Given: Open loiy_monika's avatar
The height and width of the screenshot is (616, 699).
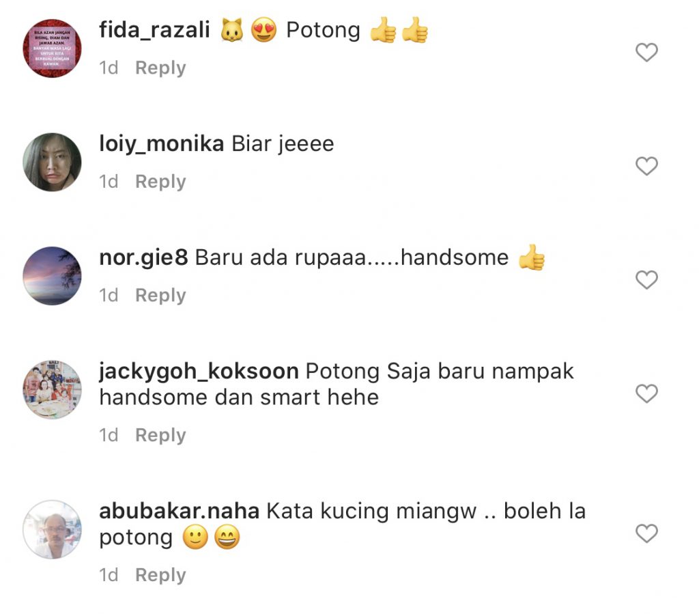Looking at the screenshot, I should pyautogui.click(x=52, y=162).
